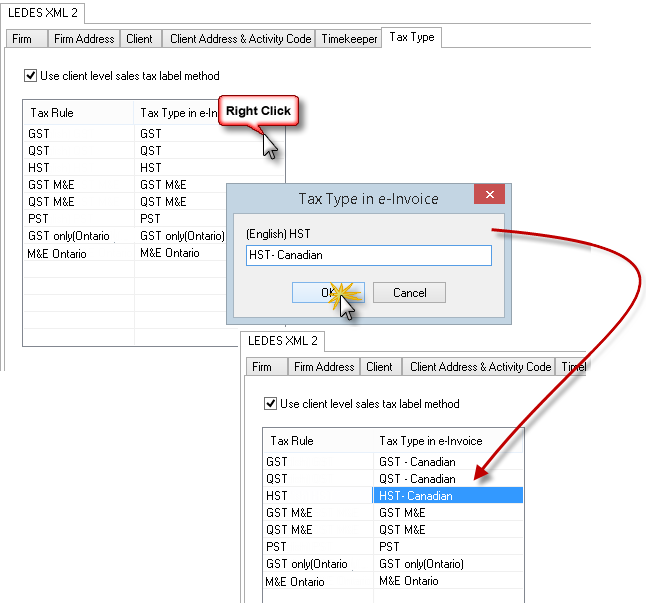Switch to Firm Address tab in upper window

pos(84,39)
